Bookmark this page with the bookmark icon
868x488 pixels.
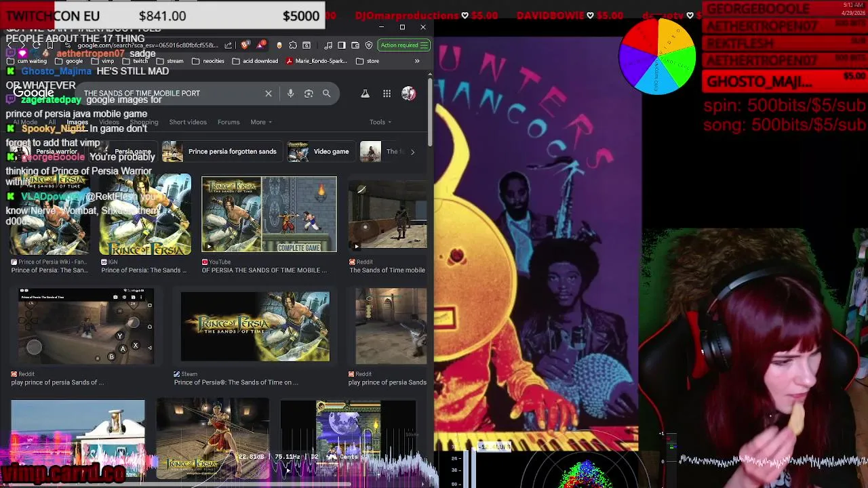click(x=52, y=45)
